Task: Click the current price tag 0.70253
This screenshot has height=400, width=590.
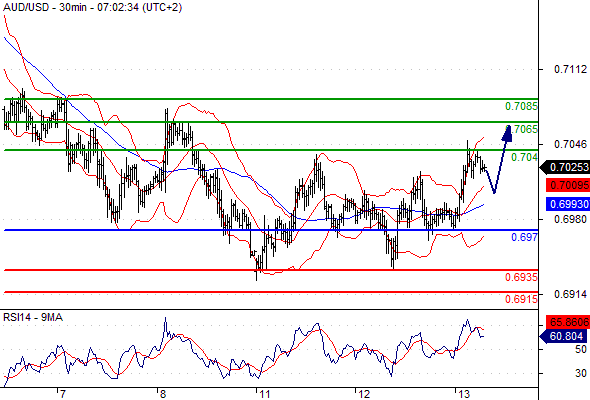Action: 565,167
